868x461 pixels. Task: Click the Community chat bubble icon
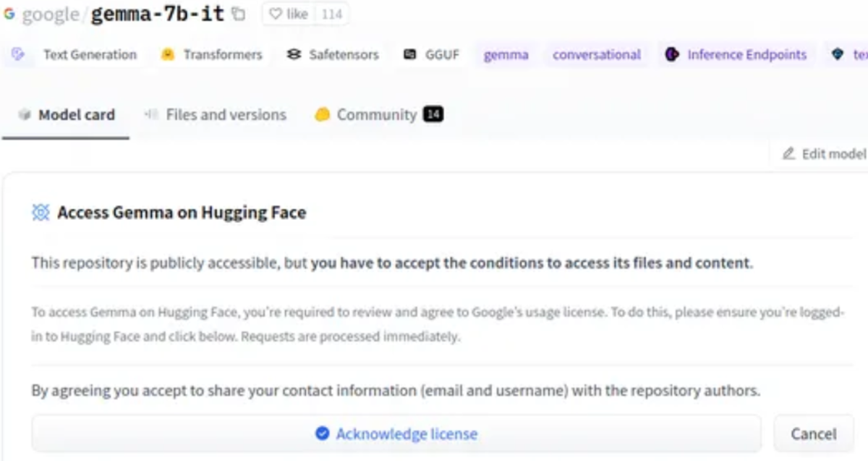click(x=323, y=114)
